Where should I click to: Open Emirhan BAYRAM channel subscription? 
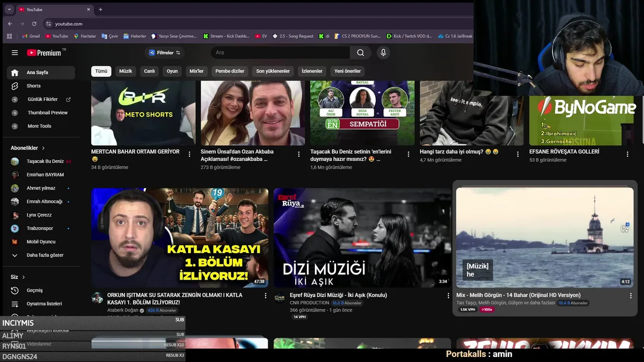point(41,174)
